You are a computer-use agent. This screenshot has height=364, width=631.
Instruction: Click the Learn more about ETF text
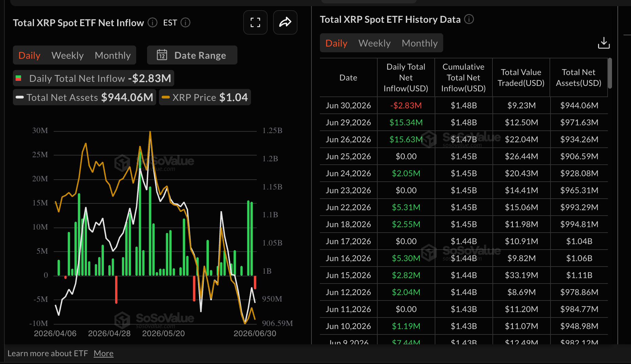(48, 353)
